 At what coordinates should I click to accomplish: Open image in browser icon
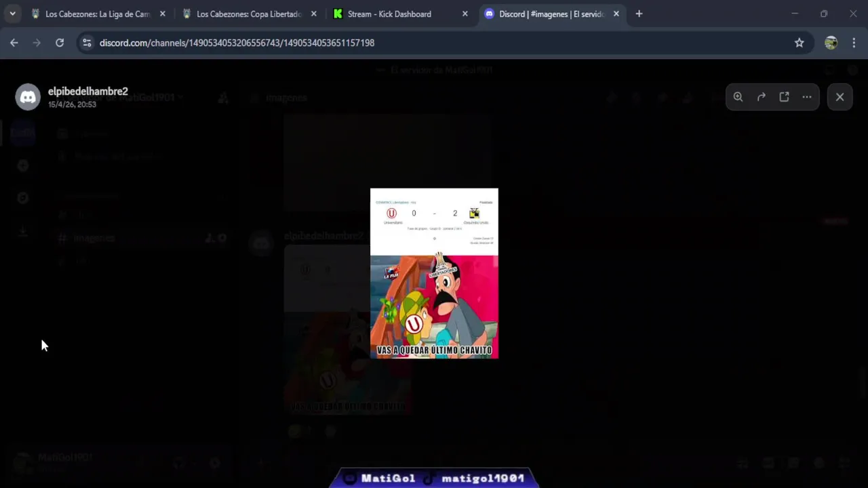pyautogui.click(x=784, y=97)
